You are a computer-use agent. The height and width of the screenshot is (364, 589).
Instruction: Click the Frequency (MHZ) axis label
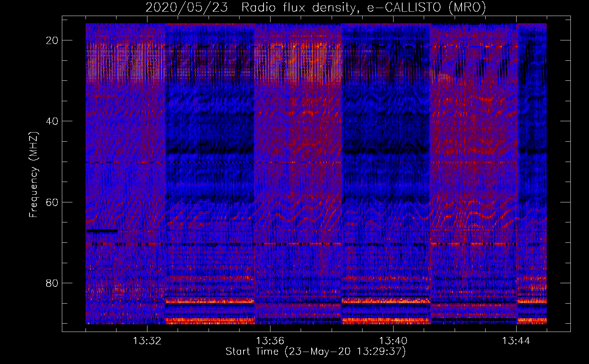[33, 174]
